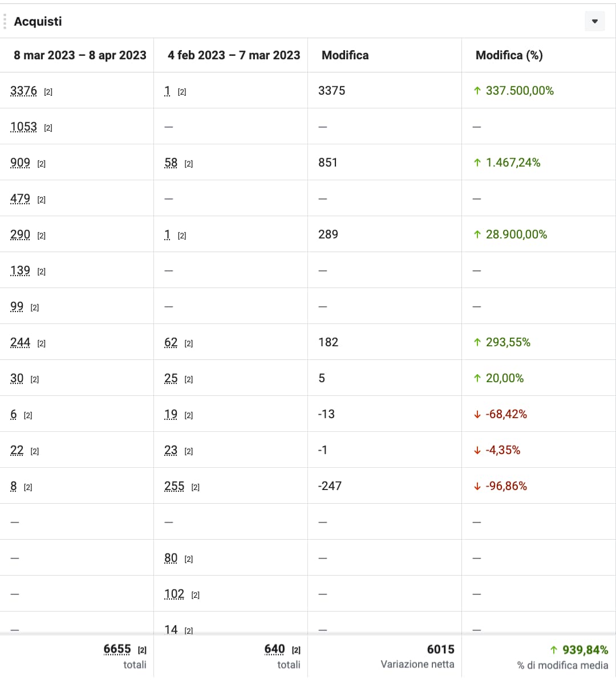Click the drag handle beside Acquisti title

tap(5, 22)
